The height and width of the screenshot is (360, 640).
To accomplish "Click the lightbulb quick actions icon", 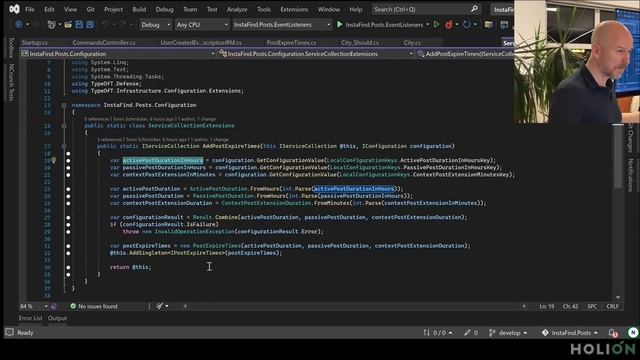I will pyautogui.click(x=53, y=160).
